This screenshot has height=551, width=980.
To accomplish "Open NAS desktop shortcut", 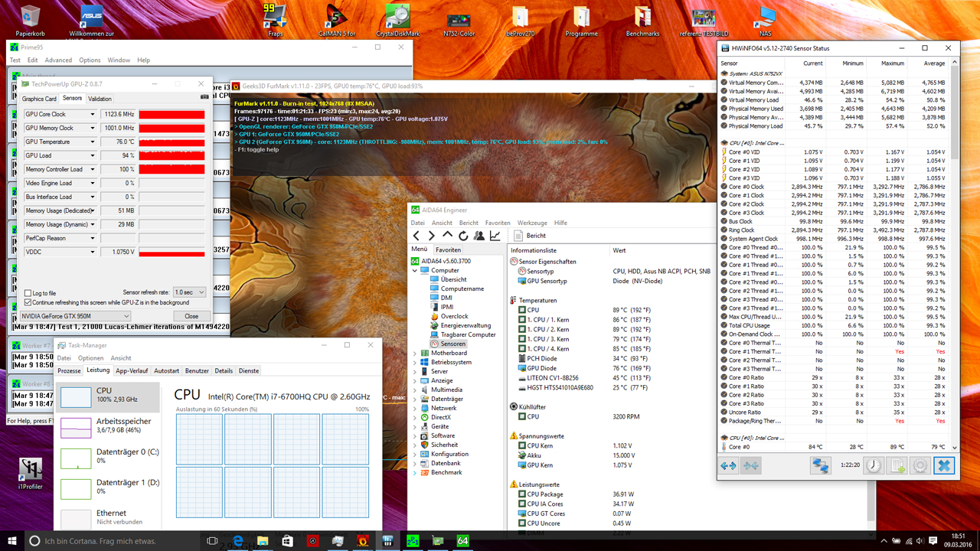I will tap(766, 21).
